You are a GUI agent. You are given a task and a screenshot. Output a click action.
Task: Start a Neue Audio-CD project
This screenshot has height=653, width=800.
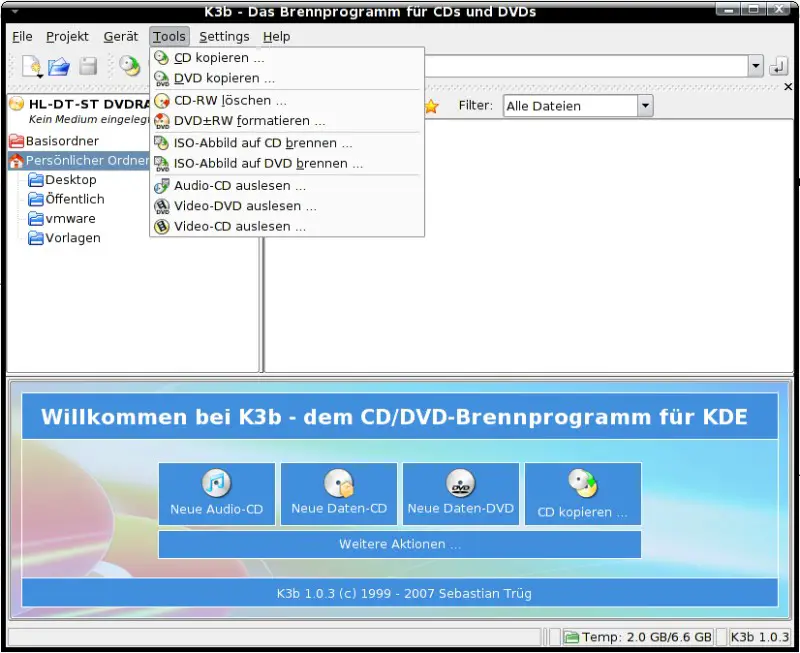[x=217, y=493]
